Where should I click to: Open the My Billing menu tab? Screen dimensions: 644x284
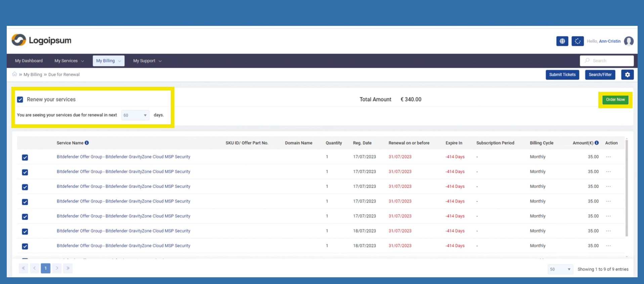(x=108, y=61)
